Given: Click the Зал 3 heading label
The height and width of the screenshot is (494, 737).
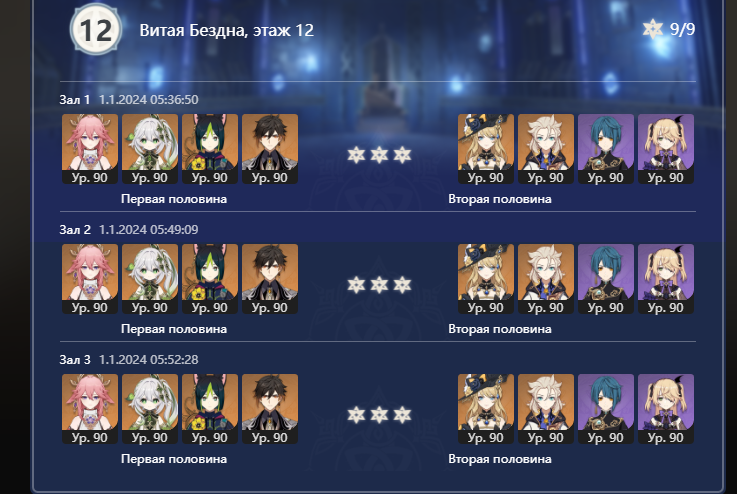Looking at the screenshot, I should pos(75,360).
